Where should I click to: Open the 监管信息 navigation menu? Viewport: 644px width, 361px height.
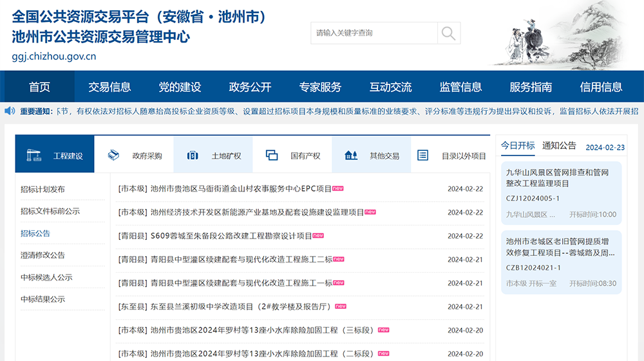[460, 87]
